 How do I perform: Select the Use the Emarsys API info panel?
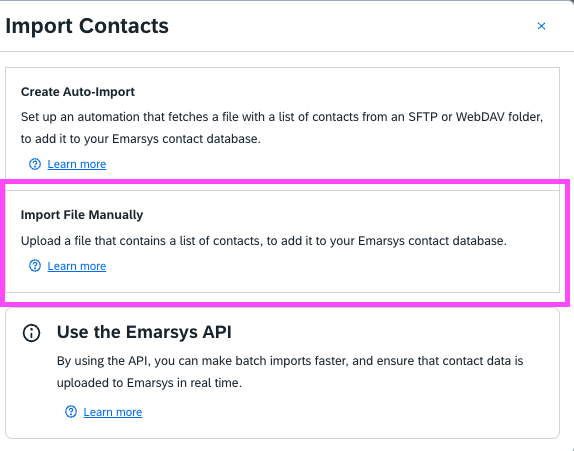(x=282, y=373)
